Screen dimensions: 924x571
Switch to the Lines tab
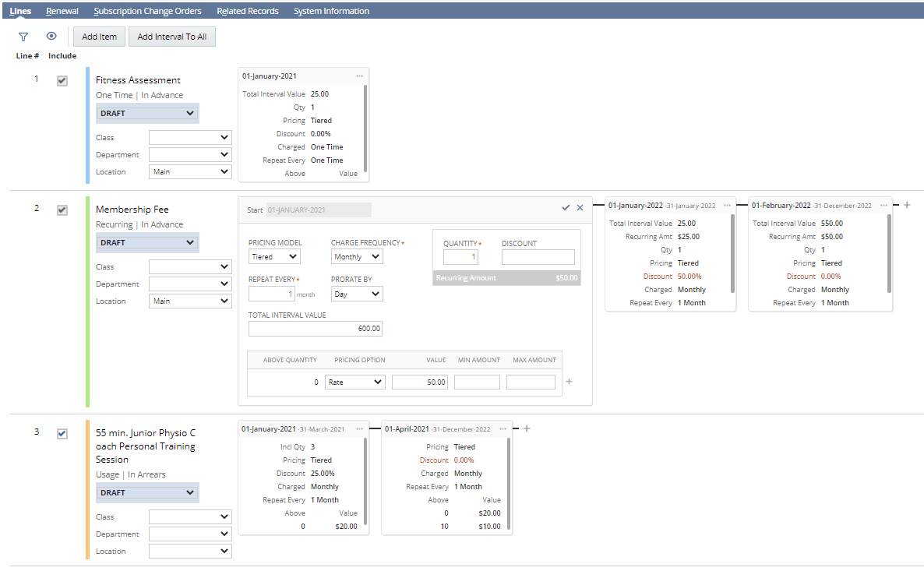point(20,11)
